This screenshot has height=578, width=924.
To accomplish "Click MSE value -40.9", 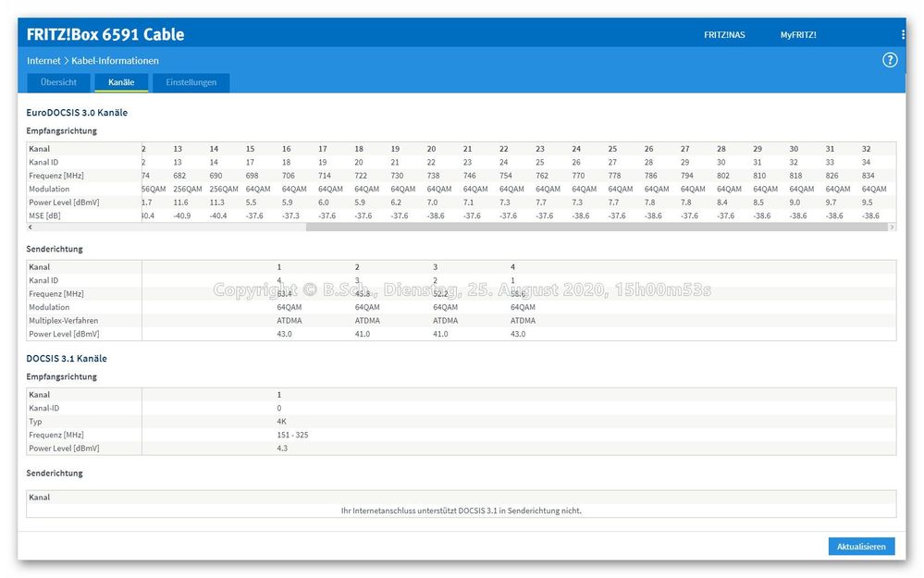I will tap(182, 215).
